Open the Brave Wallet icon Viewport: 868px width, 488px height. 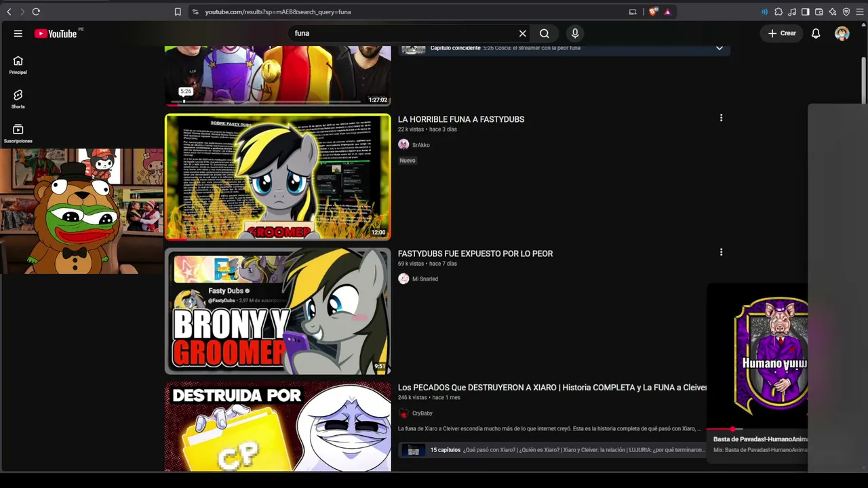[819, 12]
